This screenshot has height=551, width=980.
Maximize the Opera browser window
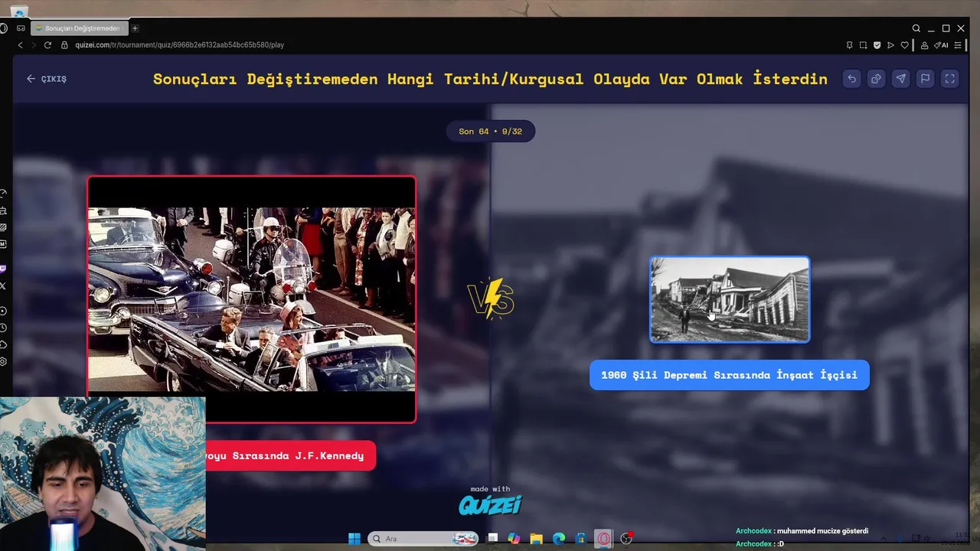pos(946,28)
